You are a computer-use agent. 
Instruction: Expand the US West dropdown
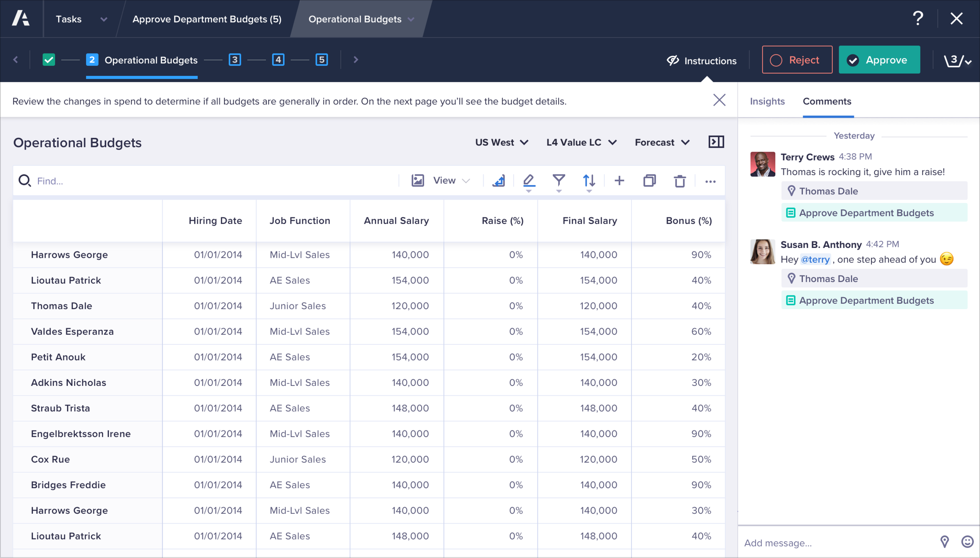[502, 142]
